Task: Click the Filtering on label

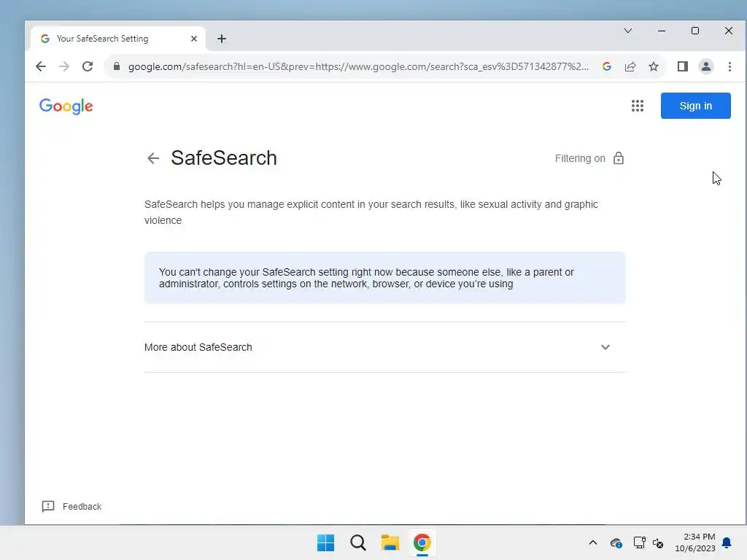Action: [x=580, y=158]
